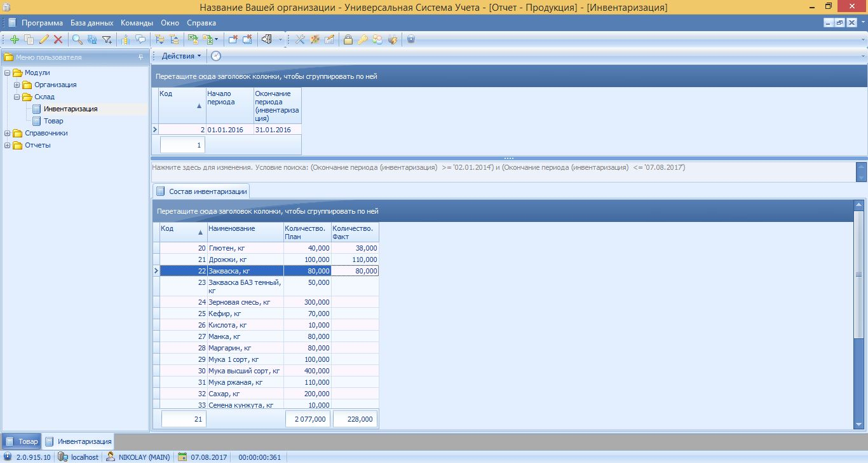Screen dimensions: 868x463
Task: Click the plug connection toolbar icon
Action: 392,39
